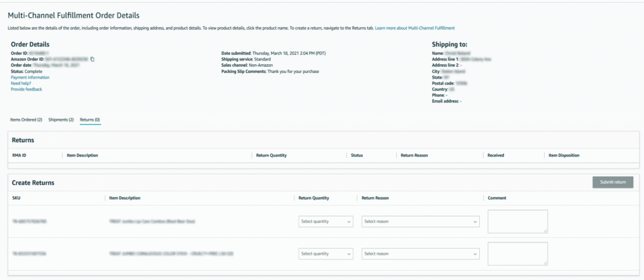
Task: Expand Select reason dropdown for second item
Action: click(x=421, y=254)
